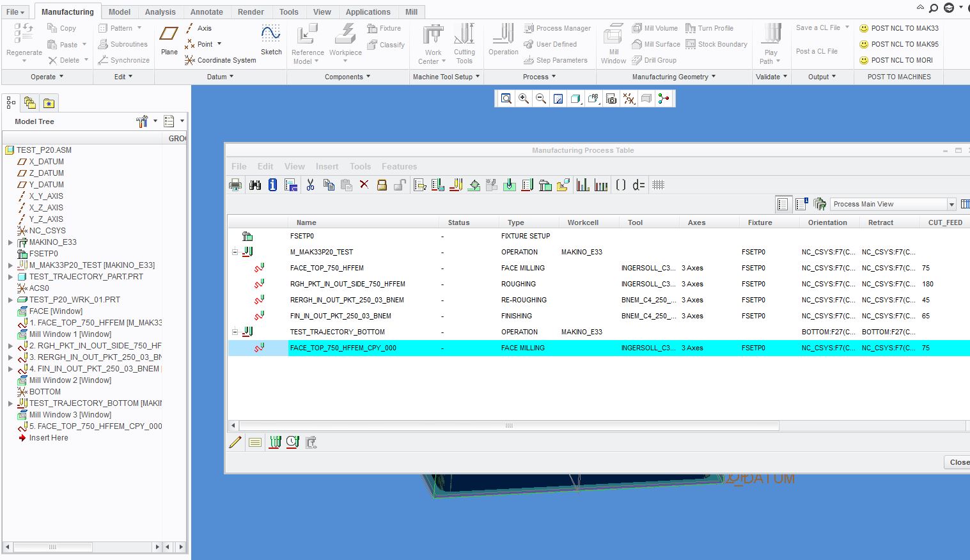Click the Stock Boundary button
Screen dimensions: 970x560
coord(716,44)
